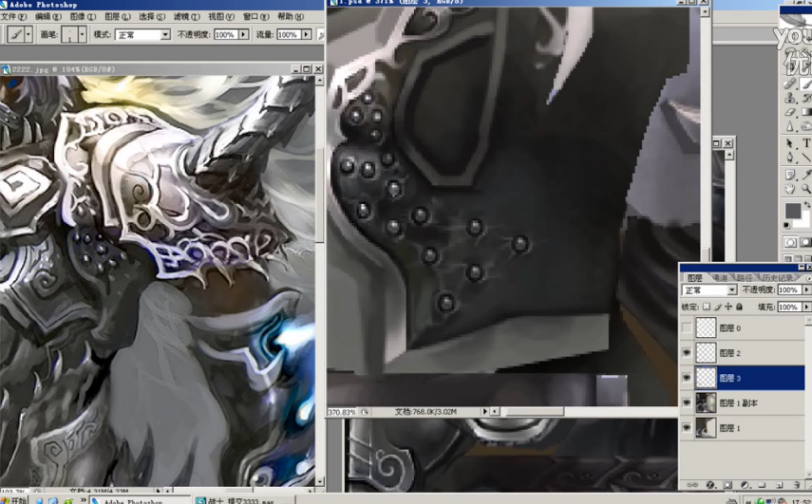
Task: Create a new layer
Action: [x=780, y=485]
